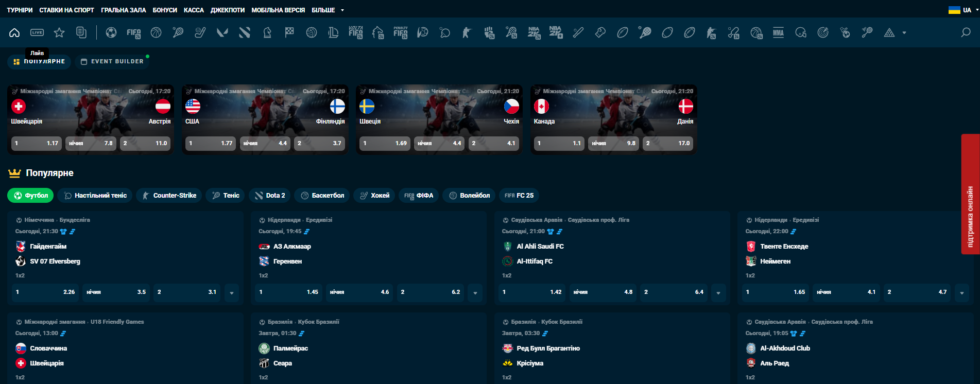Select the FIFA 24 icon left of basketball
Screen dimensions: 980x384
[134, 33]
